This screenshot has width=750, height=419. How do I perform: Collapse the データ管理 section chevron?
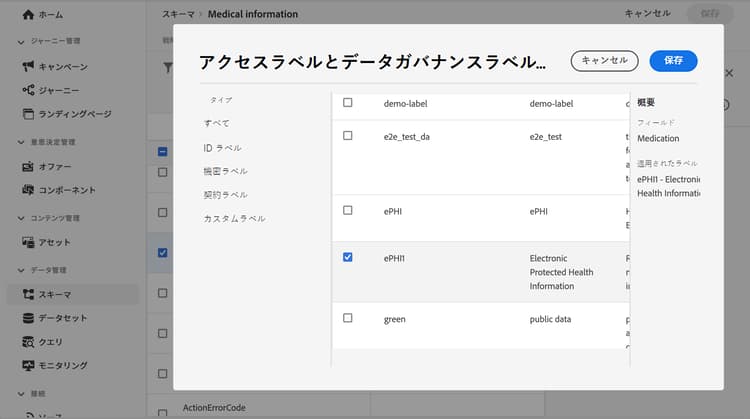22,270
